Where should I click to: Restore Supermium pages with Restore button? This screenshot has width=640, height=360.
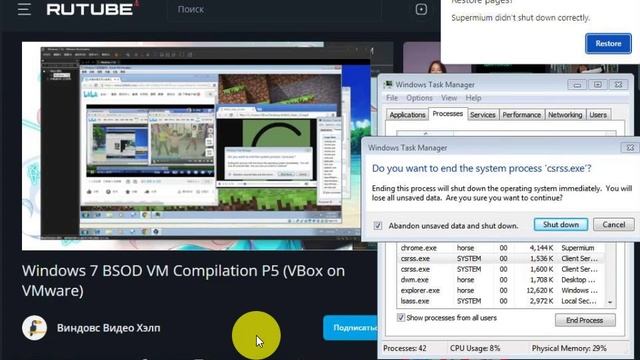click(608, 43)
